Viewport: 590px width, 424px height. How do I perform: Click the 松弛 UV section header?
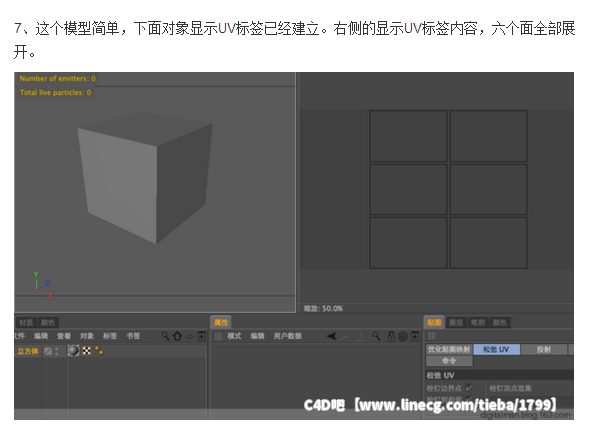point(500,375)
